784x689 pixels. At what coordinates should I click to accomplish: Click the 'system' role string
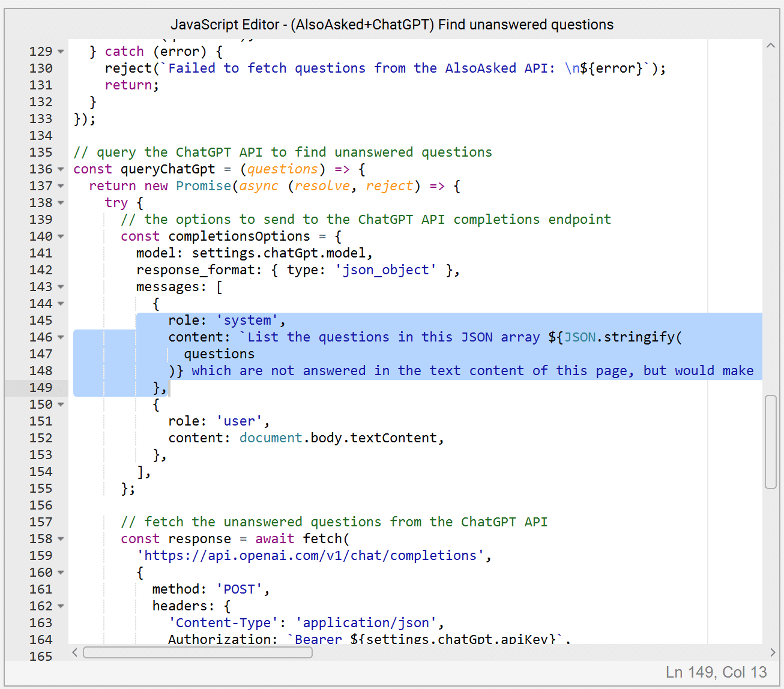click(x=247, y=320)
